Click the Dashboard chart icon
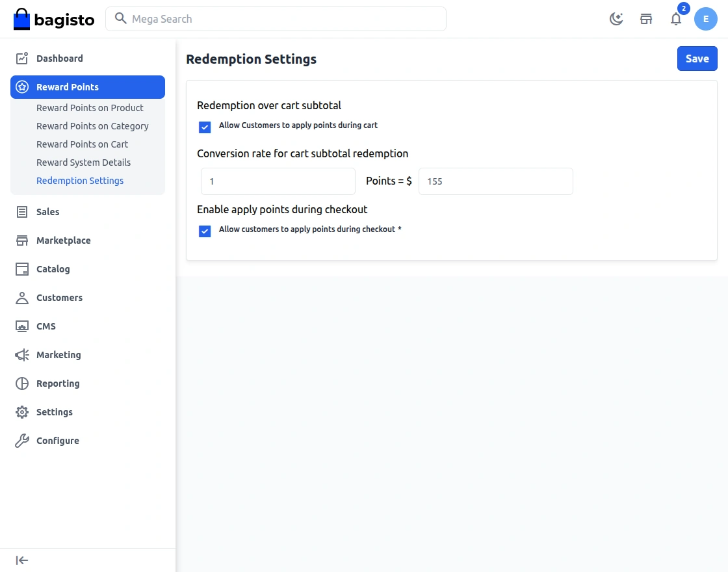Viewport: 728px width, 572px height. (x=22, y=58)
